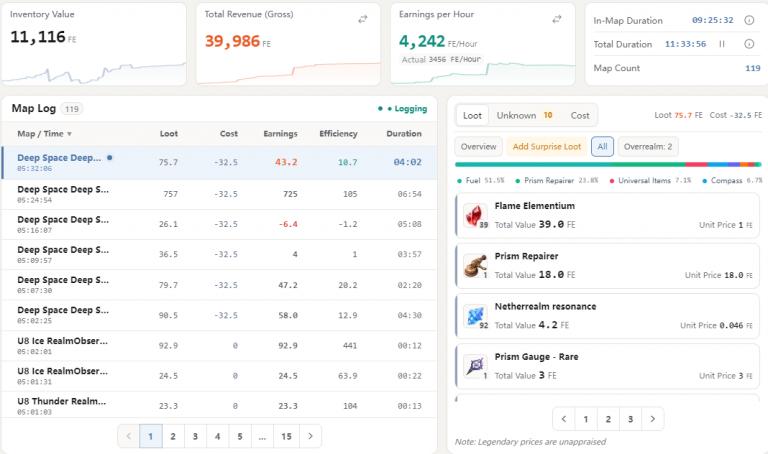Select the map row logged at 05:09:57
The height and width of the screenshot is (454, 768).
[x=220, y=255]
